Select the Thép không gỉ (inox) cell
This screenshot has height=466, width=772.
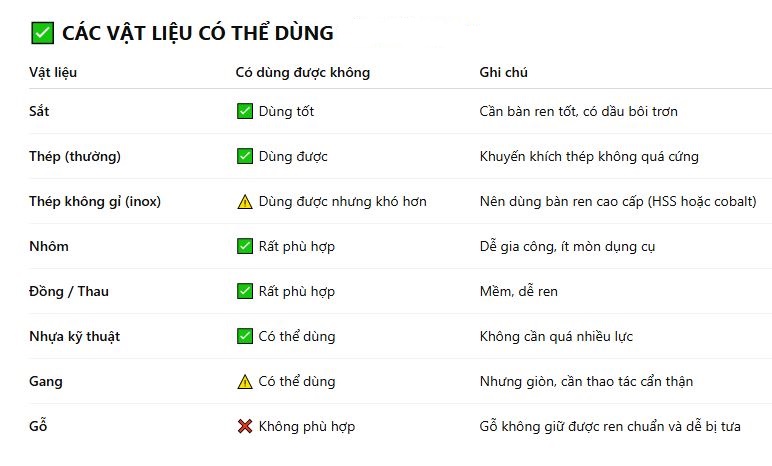(95, 201)
